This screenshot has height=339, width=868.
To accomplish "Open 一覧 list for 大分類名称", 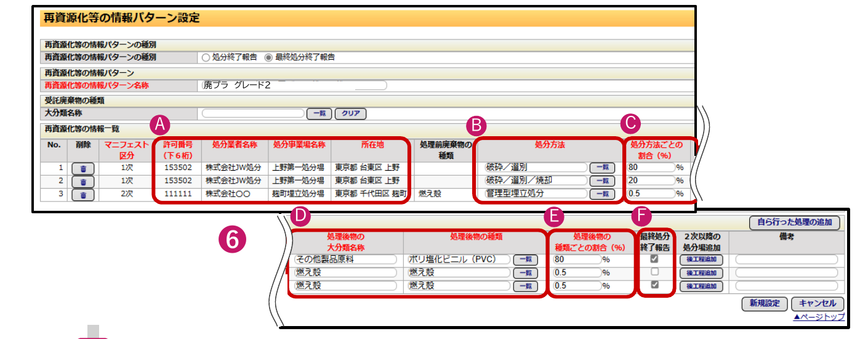I will tap(319, 113).
